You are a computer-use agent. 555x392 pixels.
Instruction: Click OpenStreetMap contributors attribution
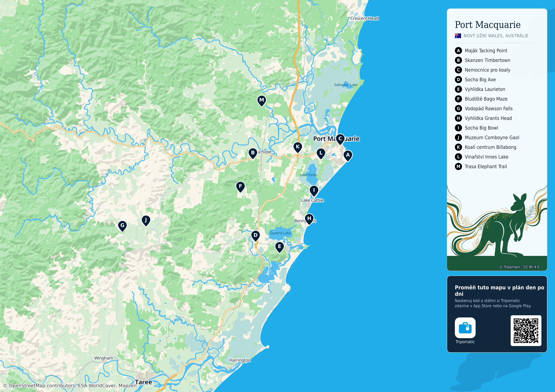point(70,385)
